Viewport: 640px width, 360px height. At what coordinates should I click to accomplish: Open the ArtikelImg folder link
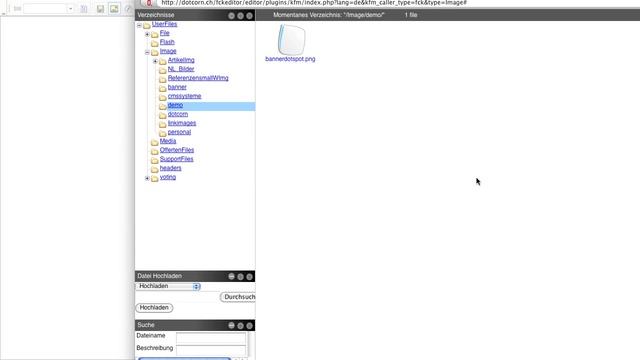coord(181,60)
